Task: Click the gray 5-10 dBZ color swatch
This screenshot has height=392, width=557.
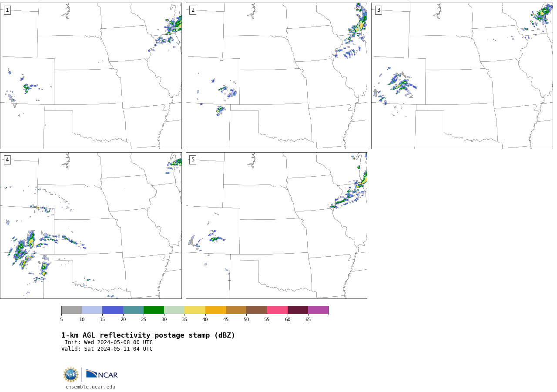Action: click(71, 310)
